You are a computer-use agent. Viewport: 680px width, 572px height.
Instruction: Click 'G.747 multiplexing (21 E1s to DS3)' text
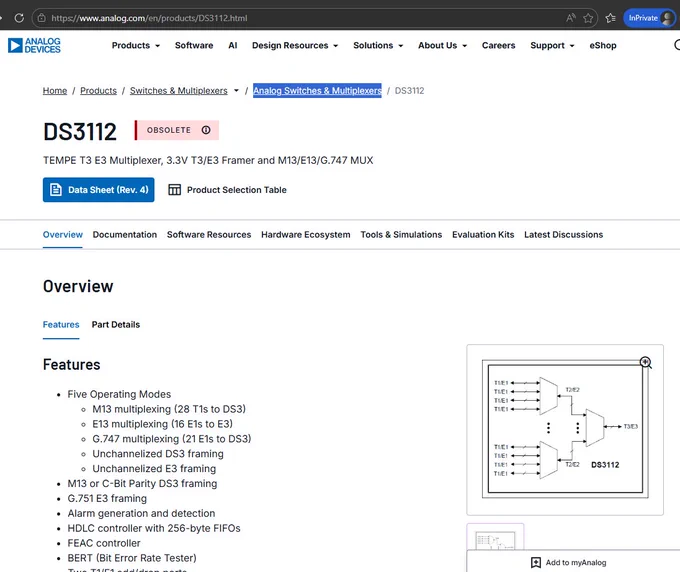pyautogui.click(x=172, y=439)
